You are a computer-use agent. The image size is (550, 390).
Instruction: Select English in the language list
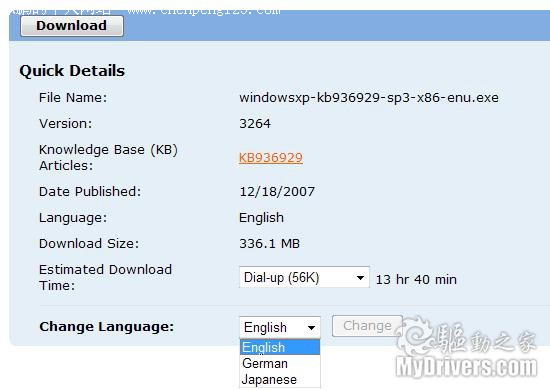280,347
